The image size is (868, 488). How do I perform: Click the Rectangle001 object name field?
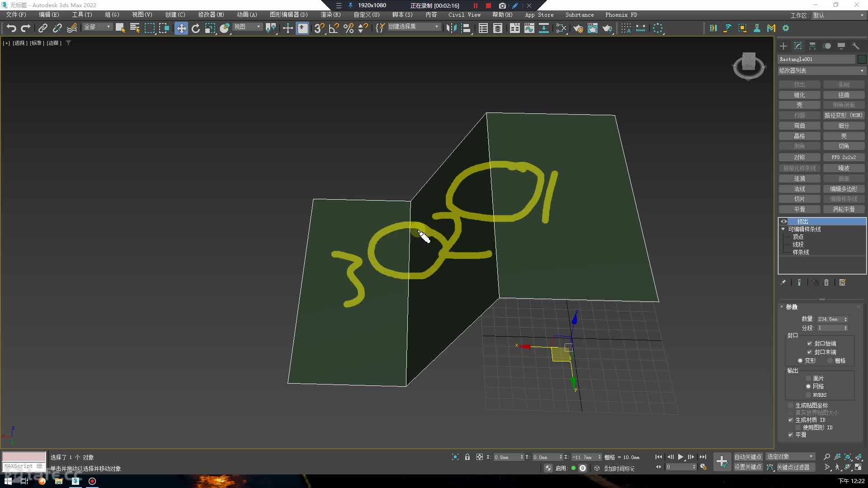[816, 59]
